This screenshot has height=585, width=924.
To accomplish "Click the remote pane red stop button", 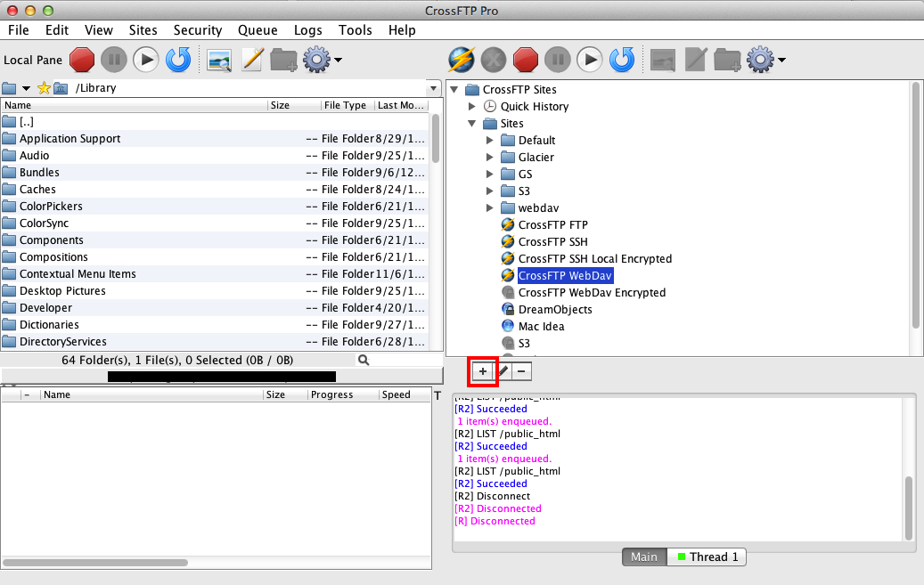I will [526, 60].
